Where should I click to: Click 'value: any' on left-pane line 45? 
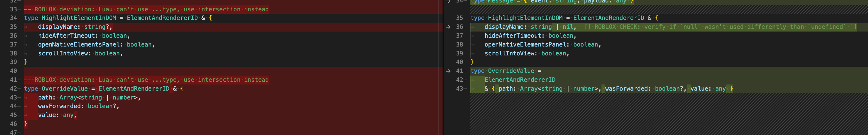point(57,115)
